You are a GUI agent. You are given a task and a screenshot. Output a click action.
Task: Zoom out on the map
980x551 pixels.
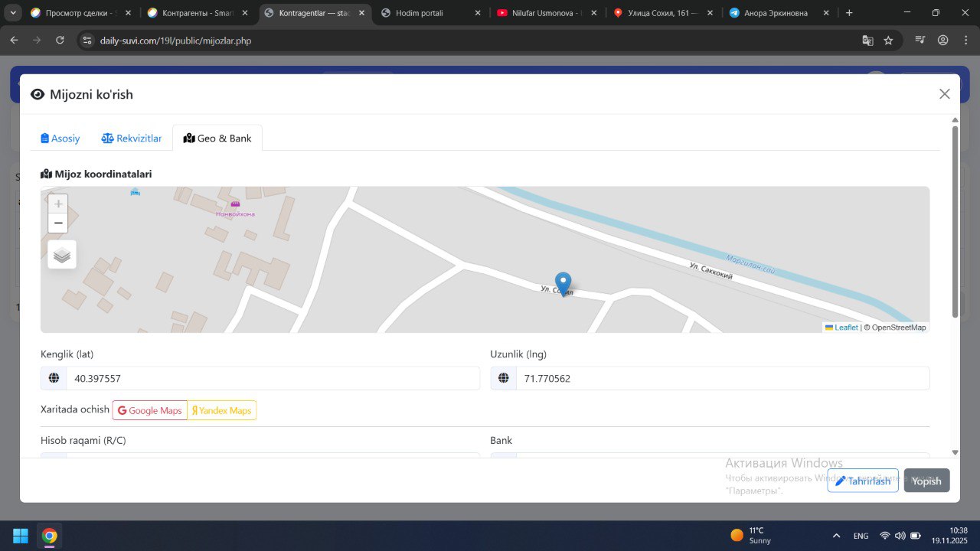tap(58, 223)
